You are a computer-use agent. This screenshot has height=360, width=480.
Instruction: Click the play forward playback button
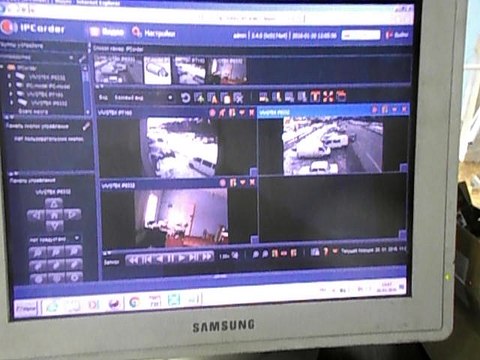pos(182,258)
